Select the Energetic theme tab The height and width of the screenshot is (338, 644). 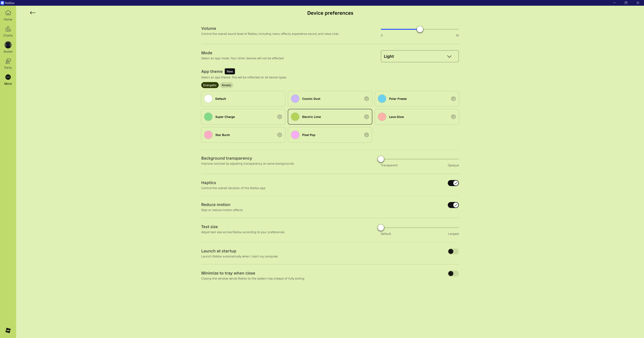click(210, 85)
